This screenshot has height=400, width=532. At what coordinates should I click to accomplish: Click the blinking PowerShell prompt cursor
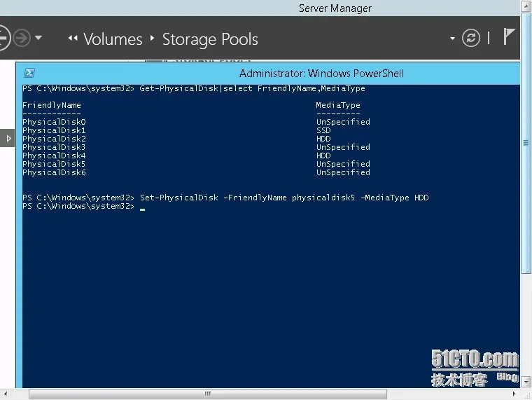(142, 209)
